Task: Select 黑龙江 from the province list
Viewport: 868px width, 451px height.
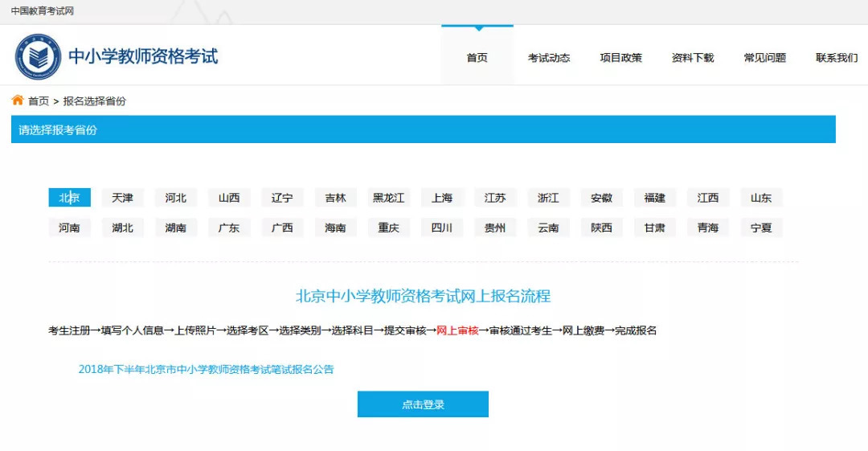Action: point(389,198)
